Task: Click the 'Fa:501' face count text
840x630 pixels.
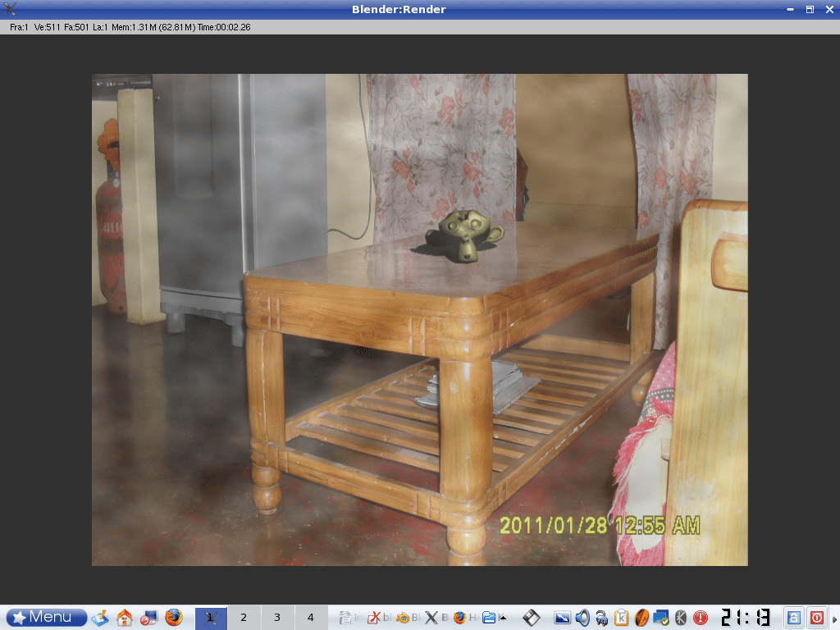Action: (76, 27)
